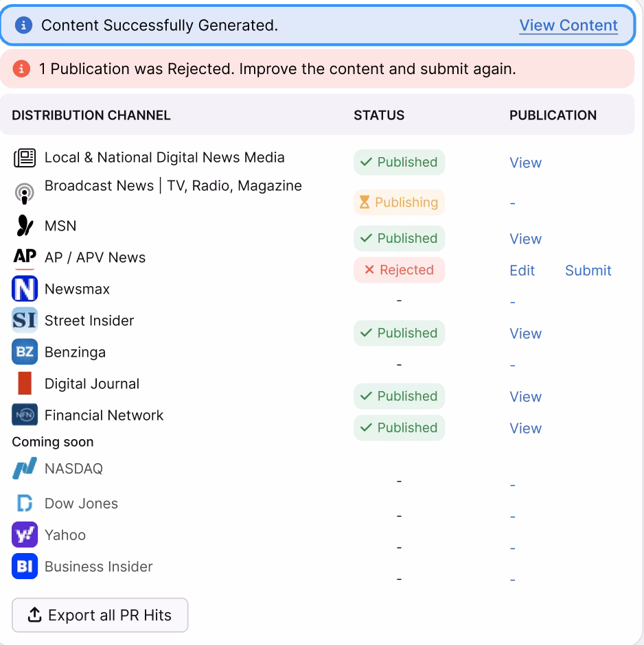Click the red Rejected status badge
The width and height of the screenshot is (644, 645).
click(399, 270)
